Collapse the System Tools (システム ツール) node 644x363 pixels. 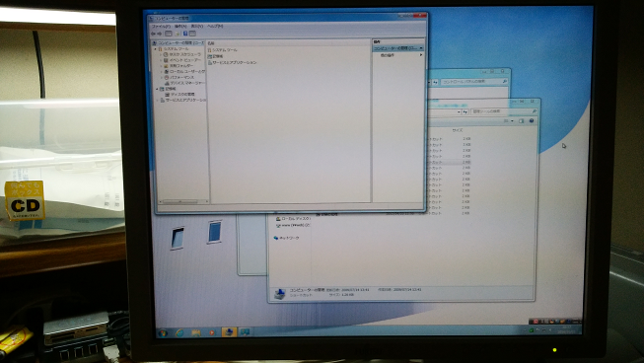pyautogui.click(x=156, y=49)
